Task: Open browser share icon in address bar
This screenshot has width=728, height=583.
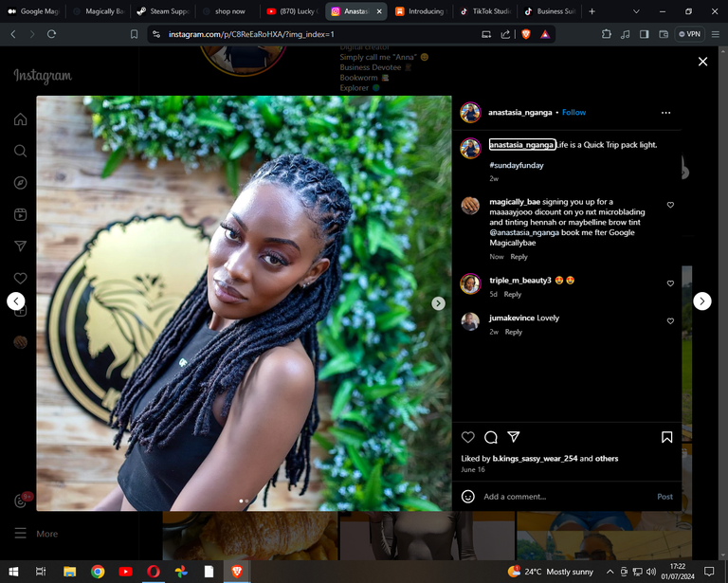Action: click(505, 34)
